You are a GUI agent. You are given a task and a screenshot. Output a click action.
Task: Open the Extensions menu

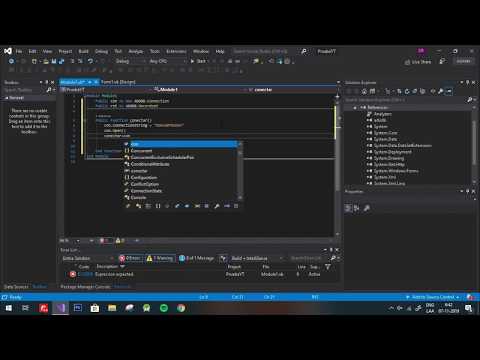pos(176,51)
